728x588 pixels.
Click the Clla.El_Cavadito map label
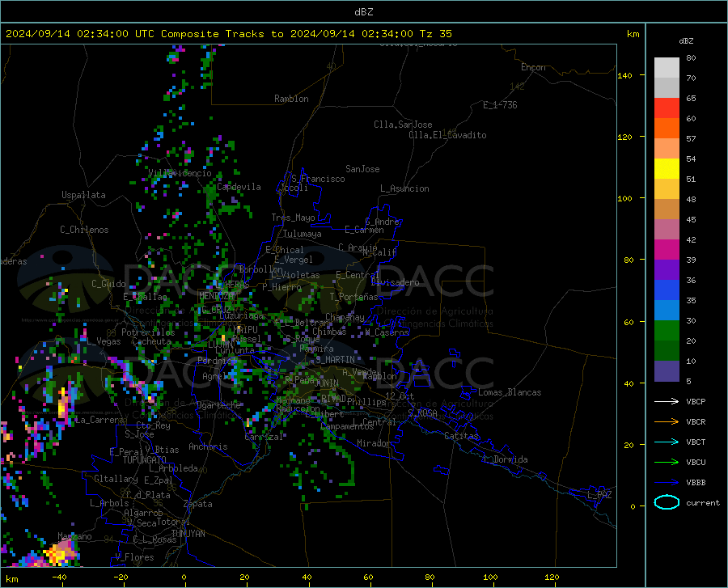447,135
